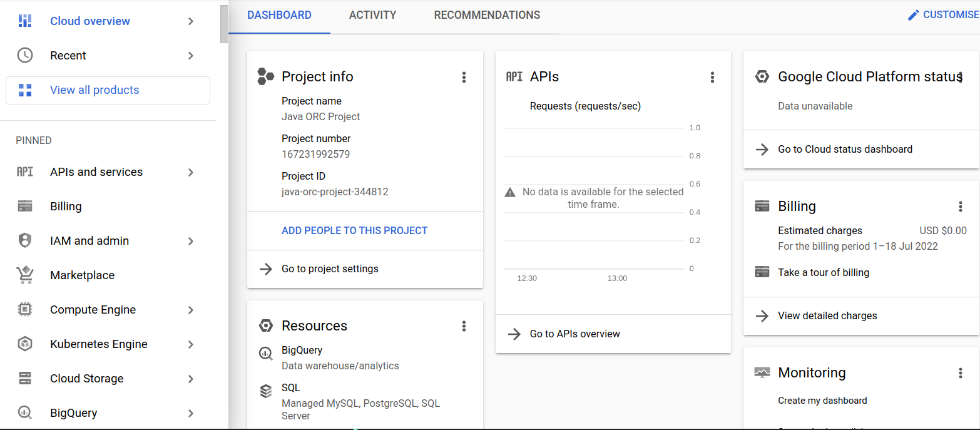Expand the Kubernetes Engine submenu chevron
Viewport: 980px width, 430px height.
pyautogui.click(x=191, y=344)
